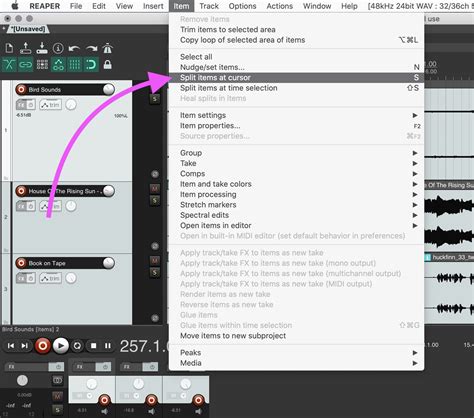This screenshot has width=474, height=418.
Task: Click the Redo arrow icon
Action: pos(91,49)
